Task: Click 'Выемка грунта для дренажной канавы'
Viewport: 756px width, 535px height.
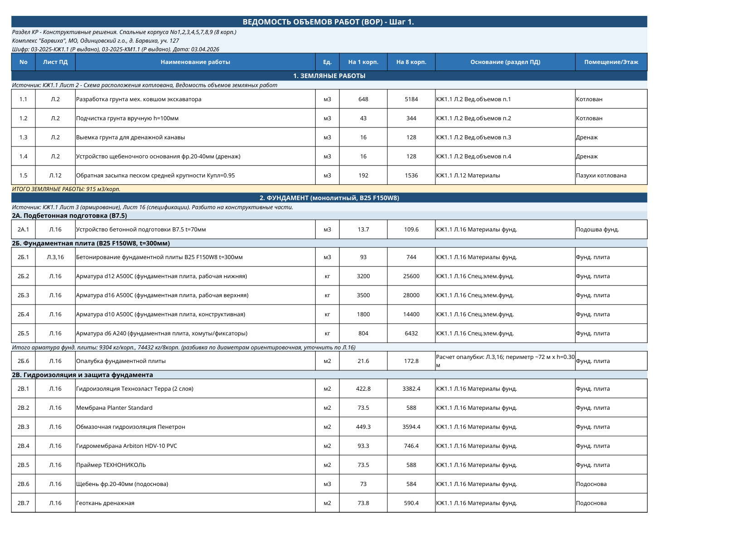Action: coord(195,137)
